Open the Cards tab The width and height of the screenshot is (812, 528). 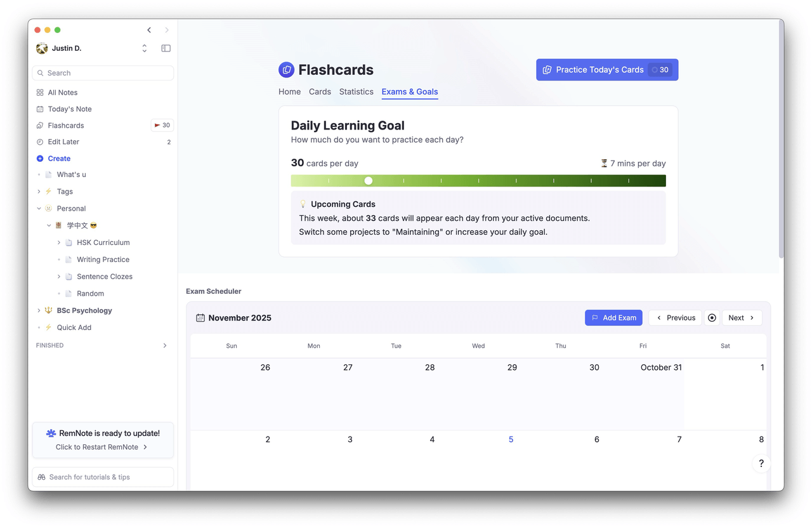pos(320,91)
